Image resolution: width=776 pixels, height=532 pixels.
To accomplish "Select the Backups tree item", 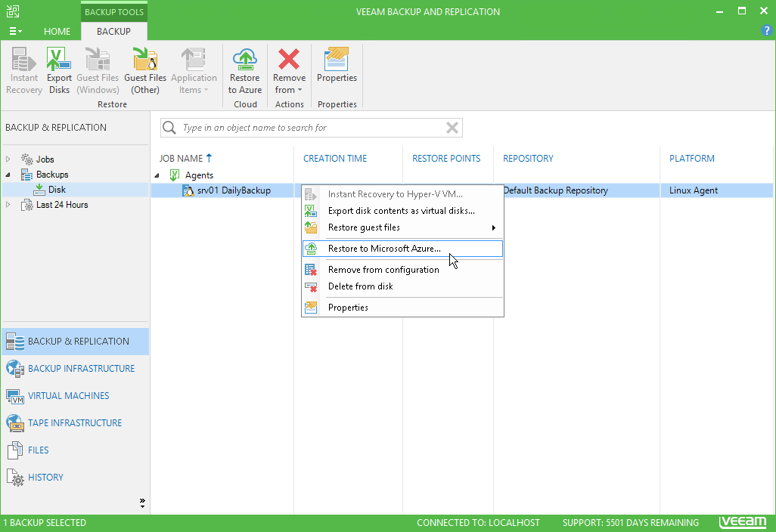I will tap(52, 175).
